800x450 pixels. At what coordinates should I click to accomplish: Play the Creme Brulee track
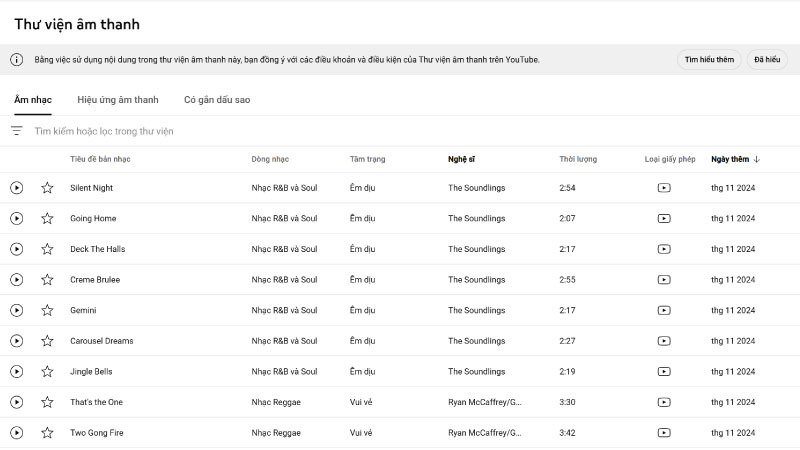coord(16,280)
